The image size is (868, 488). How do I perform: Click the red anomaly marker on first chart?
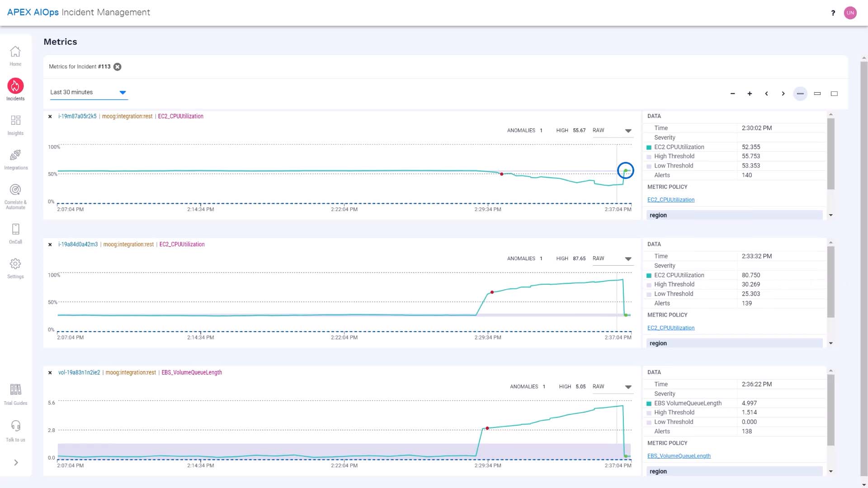click(501, 174)
